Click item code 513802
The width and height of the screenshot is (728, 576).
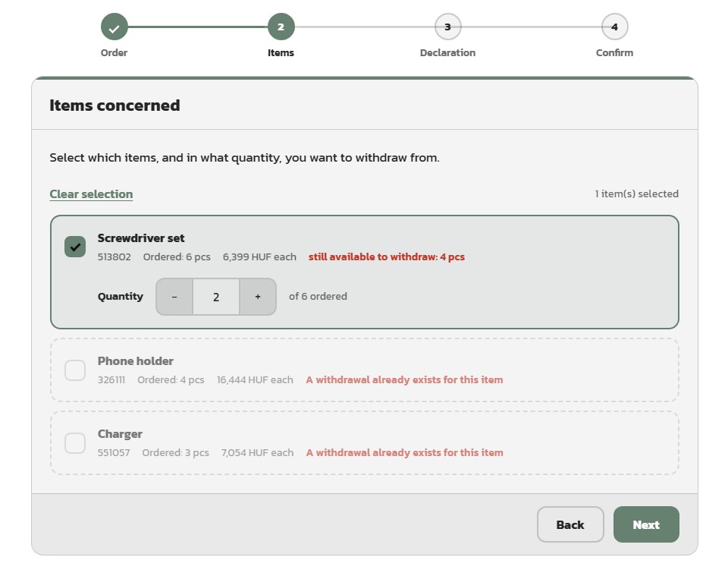point(115,257)
